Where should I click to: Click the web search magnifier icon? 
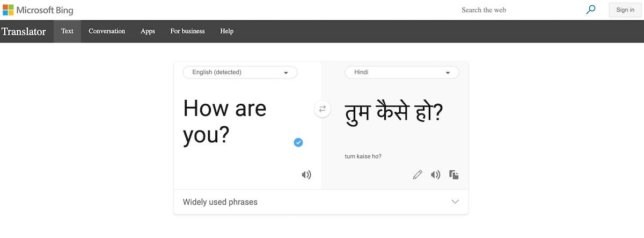(591, 10)
